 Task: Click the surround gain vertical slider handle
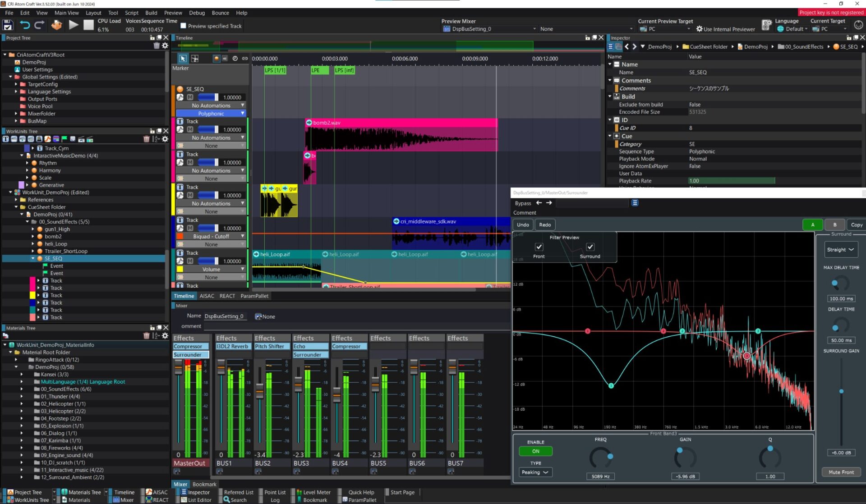(x=841, y=391)
